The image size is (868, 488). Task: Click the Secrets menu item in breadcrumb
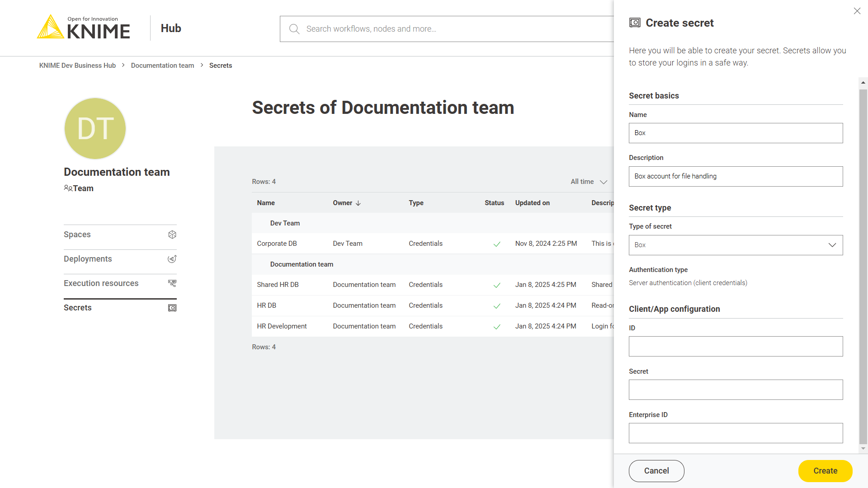point(221,66)
